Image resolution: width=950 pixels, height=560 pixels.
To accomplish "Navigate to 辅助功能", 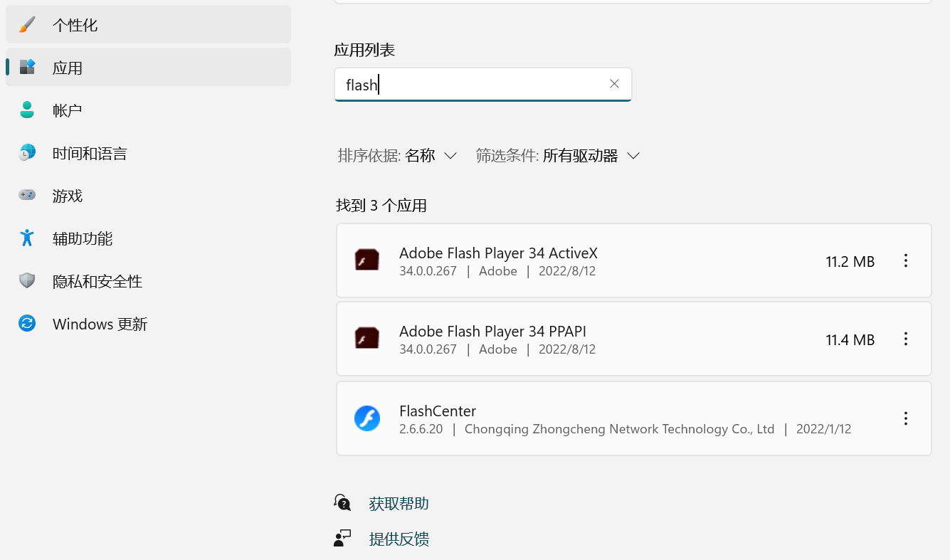I will [x=148, y=238].
